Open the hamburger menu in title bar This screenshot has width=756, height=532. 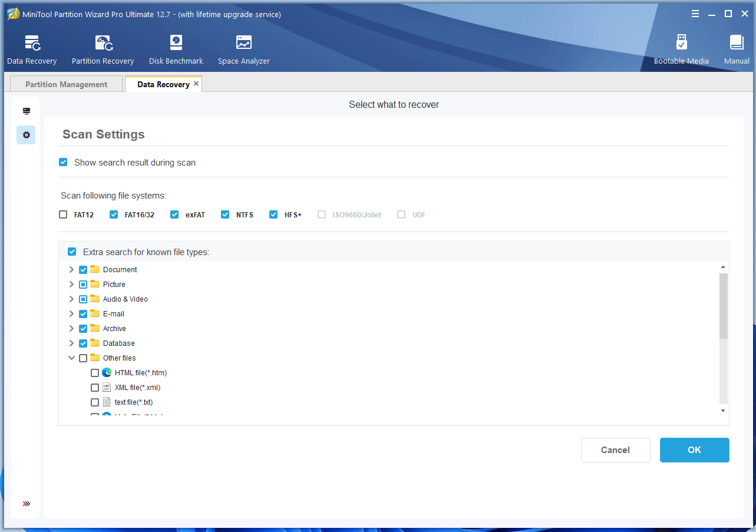[695, 14]
